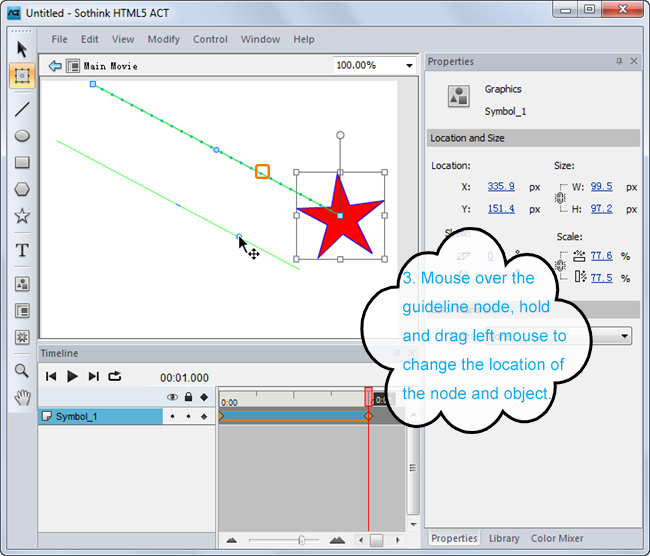Close the Properties panel
Image resolution: width=650 pixels, height=556 pixels.
tap(634, 61)
